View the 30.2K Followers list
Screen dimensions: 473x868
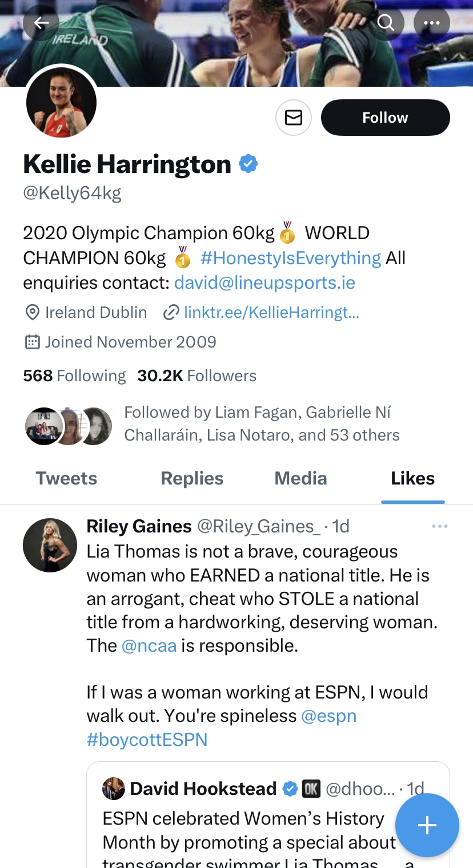pos(197,376)
